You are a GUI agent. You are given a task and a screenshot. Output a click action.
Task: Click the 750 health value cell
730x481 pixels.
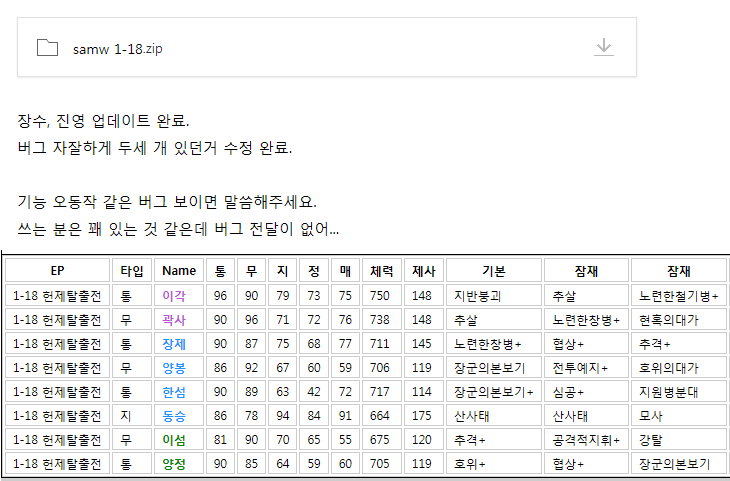coord(382,296)
